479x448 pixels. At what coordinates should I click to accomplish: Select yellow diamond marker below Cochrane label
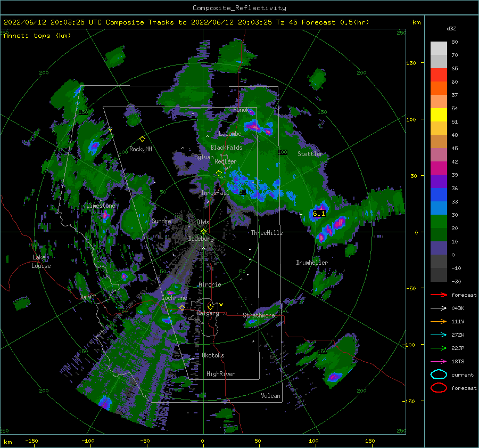[x=182, y=307]
